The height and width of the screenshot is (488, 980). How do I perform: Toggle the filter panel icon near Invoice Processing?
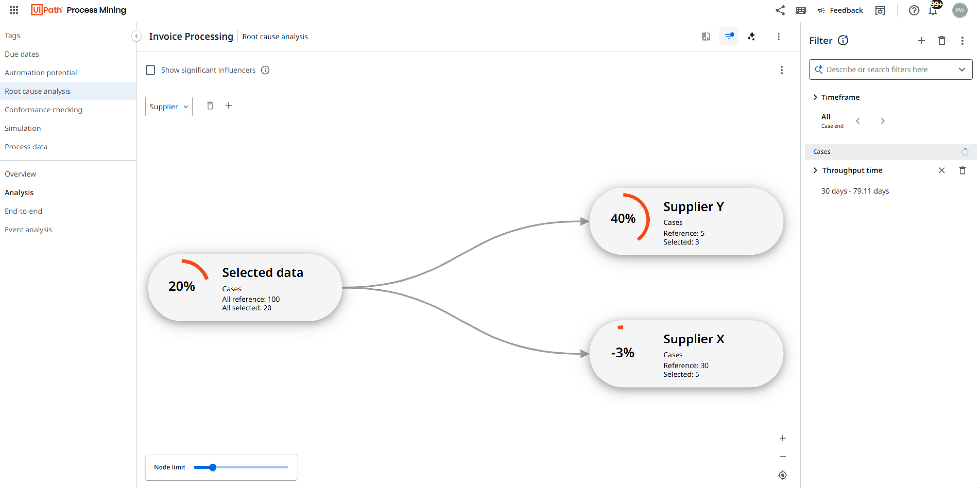(728, 37)
